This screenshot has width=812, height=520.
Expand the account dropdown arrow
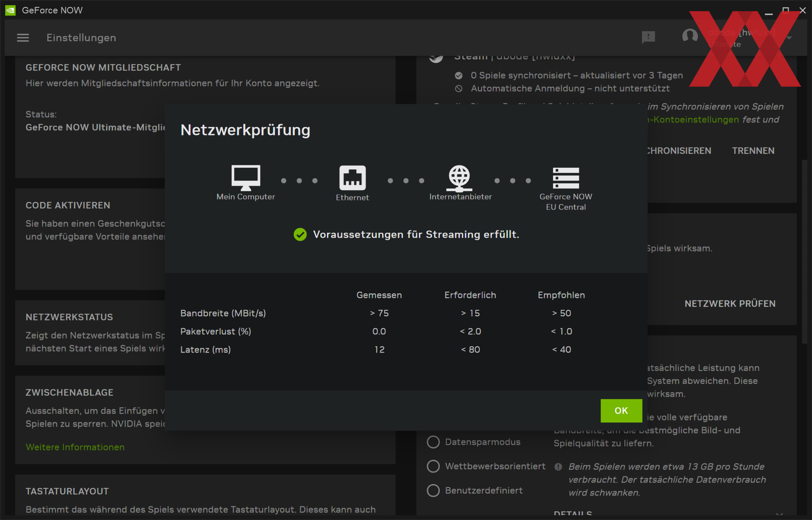coord(789,38)
